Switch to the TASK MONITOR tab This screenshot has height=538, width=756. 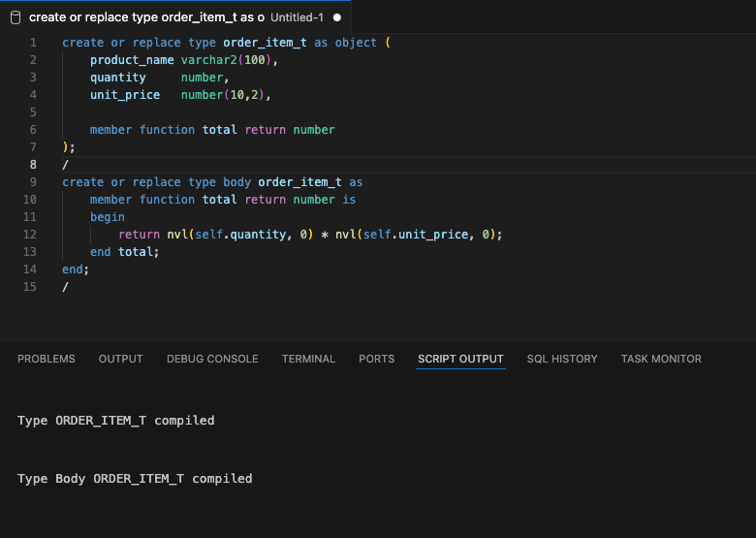tap(661, 359)
